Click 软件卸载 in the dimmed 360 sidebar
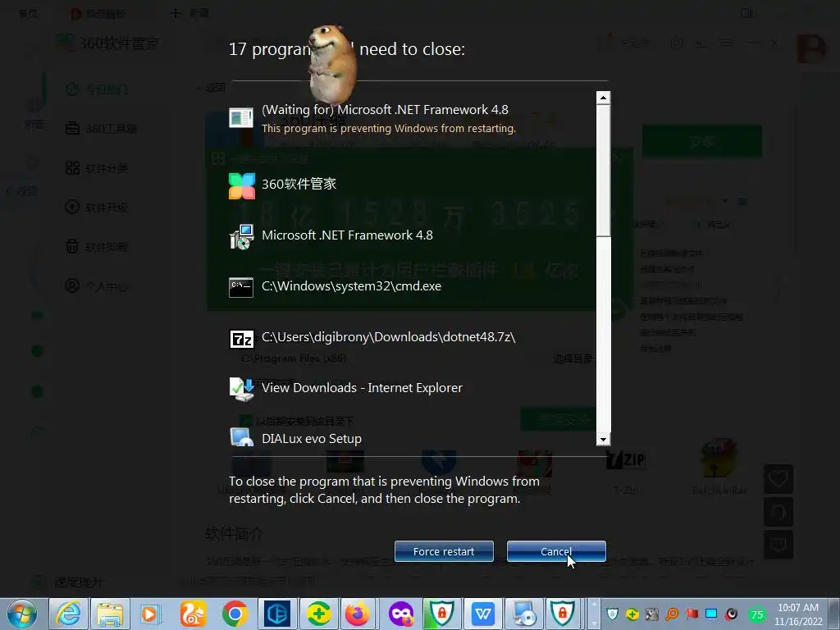 pyautogui.click(x=97, y=246)
